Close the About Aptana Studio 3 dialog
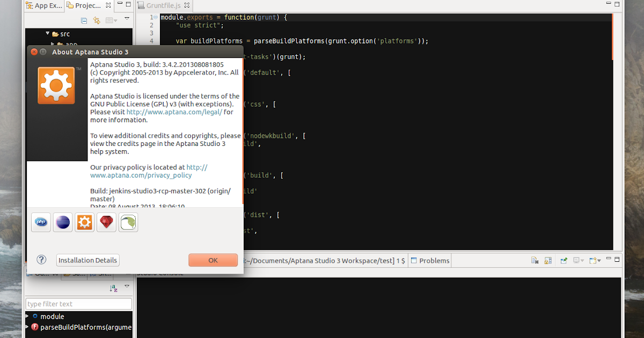The image size is (644, 338). point(34,52)
